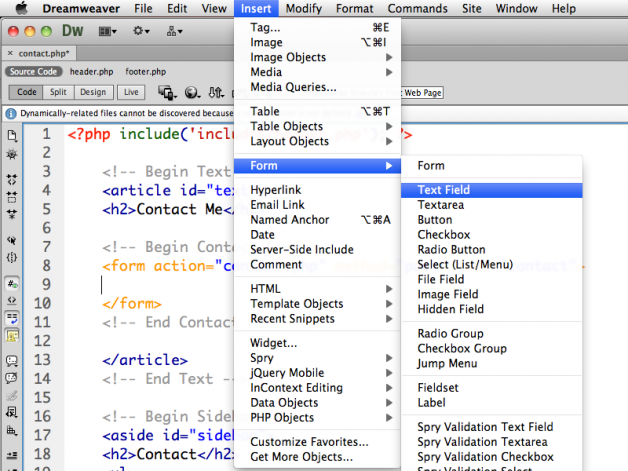Click the Remove Comment icon
The height and width of the screenshot is (471, 628).
point(12,378)
